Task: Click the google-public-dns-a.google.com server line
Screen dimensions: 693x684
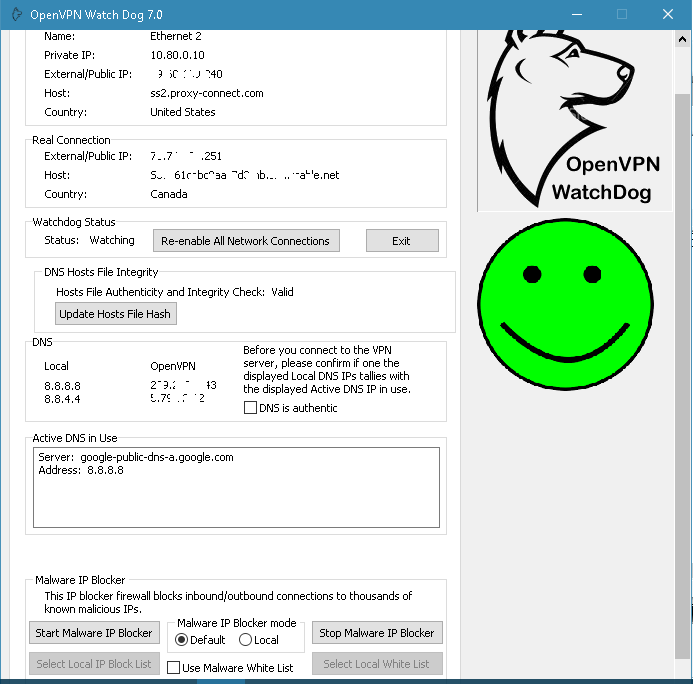Action: point(136,457)
